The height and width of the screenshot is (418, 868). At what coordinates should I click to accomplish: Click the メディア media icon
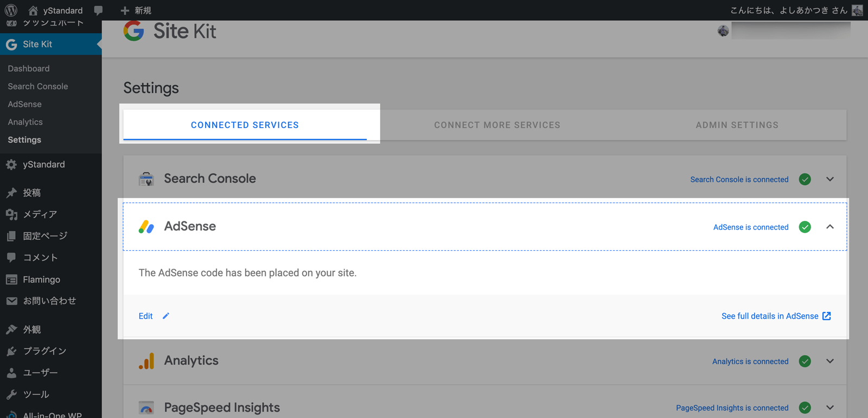point(11,214)
